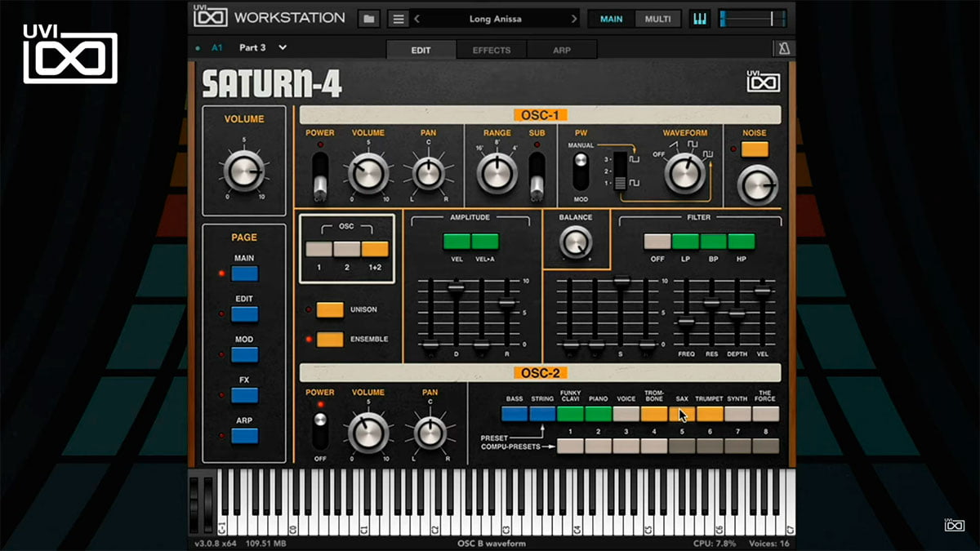The width and height of the screenshot is (980, 551).
Task: Choose compu-preset slot 8
Action: click(x=766, y=446)
